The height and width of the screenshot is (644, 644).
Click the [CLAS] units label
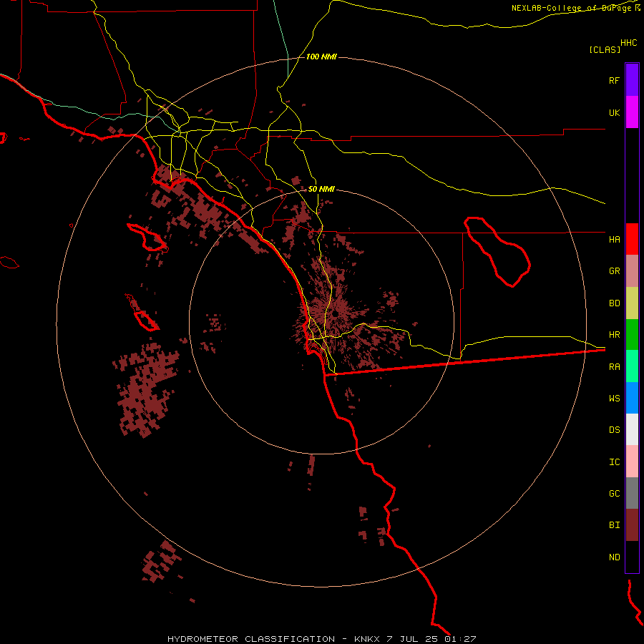point(605,49)
